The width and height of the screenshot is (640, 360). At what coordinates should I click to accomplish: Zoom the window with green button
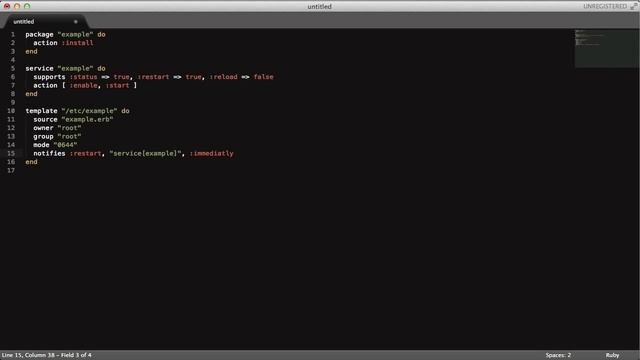tap(27, 6)
